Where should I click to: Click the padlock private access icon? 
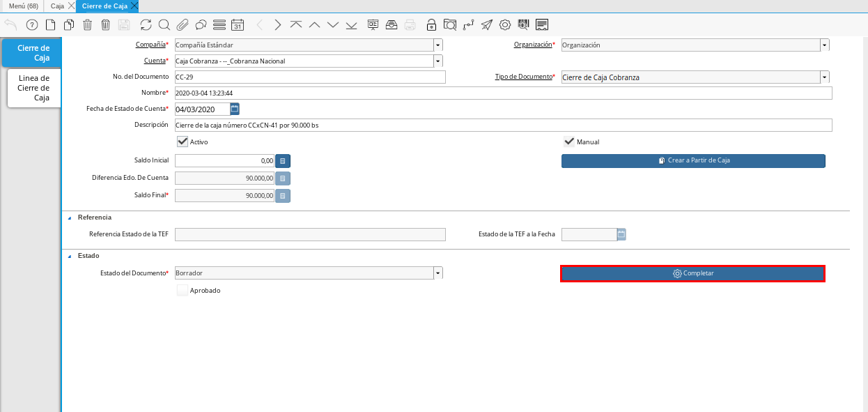click(432, 25)
